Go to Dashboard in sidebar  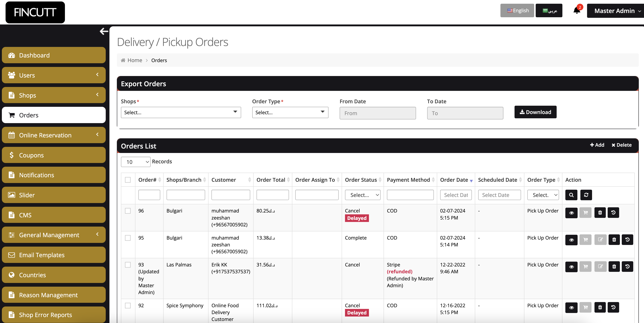click(x=53, y=55)
